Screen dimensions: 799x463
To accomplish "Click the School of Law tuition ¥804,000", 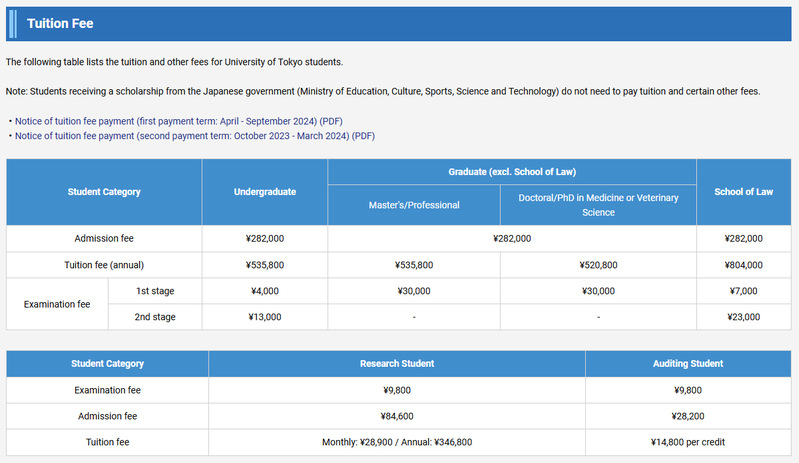I will 743,265.
